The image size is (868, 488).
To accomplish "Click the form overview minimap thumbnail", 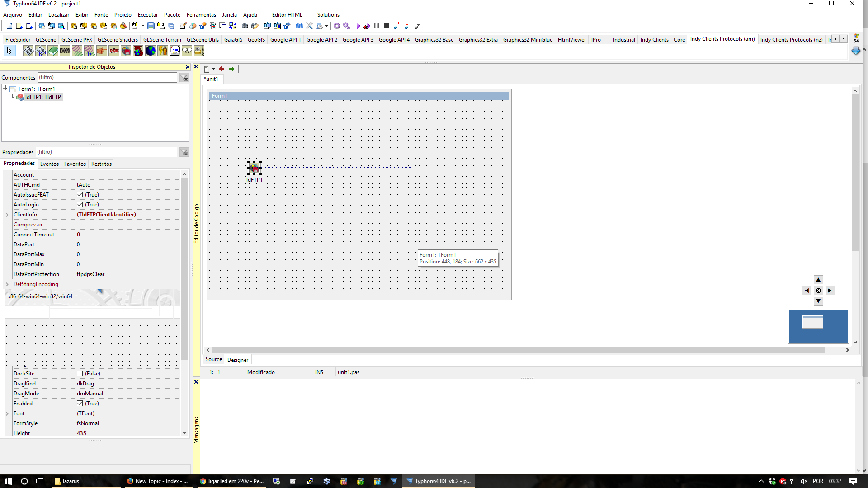I will tap(818, 326).
